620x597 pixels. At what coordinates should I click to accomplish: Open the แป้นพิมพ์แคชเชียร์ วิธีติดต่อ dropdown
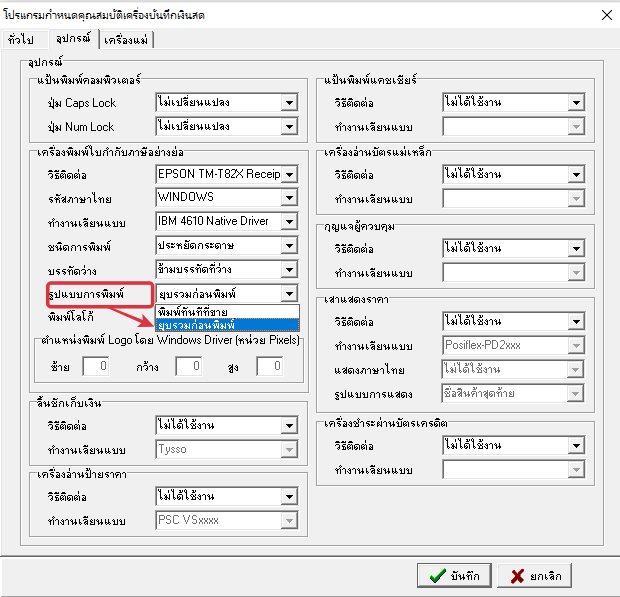(575, 102)
